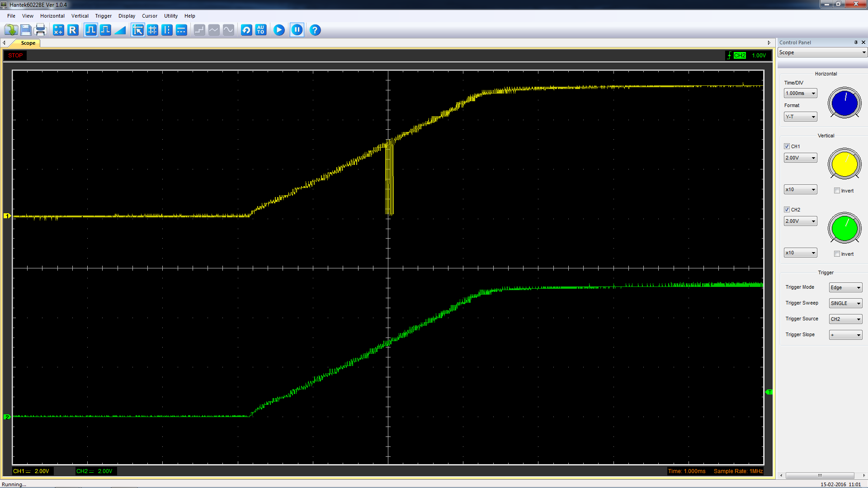Open the reference waveform tool
This screenshot has height=488, width=868.
pyautogui.click(x=73, y=30)
